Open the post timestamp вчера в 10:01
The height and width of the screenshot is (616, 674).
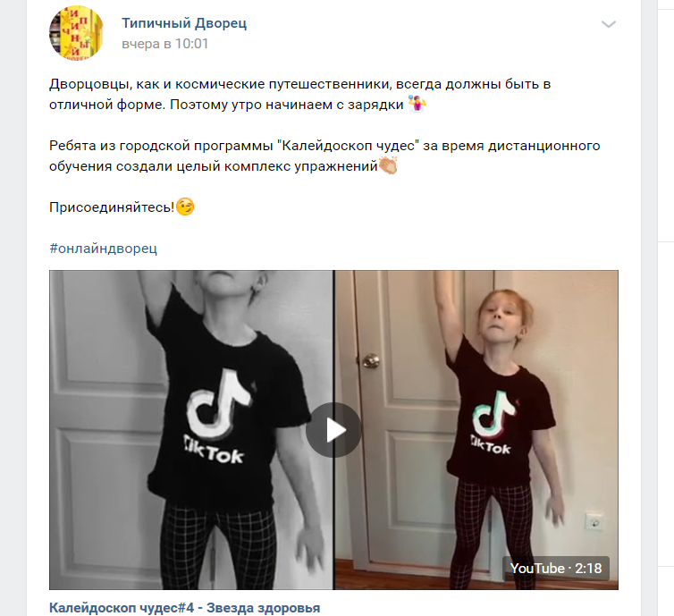coord(165,44)
